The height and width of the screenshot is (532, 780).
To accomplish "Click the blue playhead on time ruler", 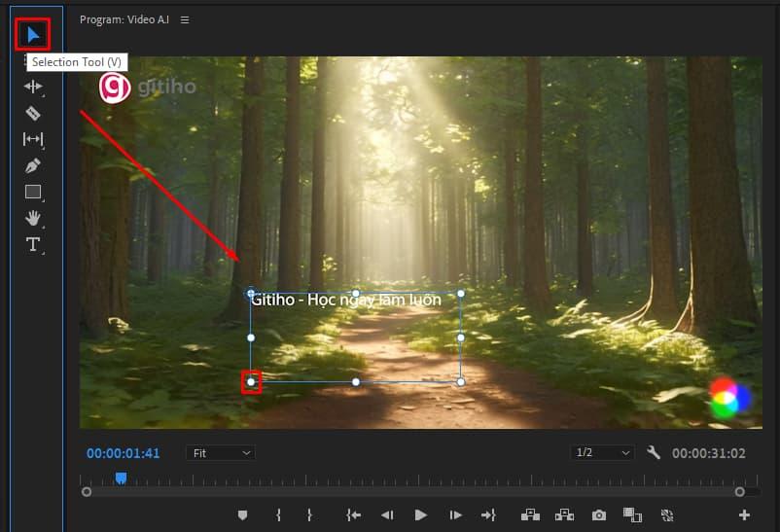I will pyautogui.click(x=121, y=478).
